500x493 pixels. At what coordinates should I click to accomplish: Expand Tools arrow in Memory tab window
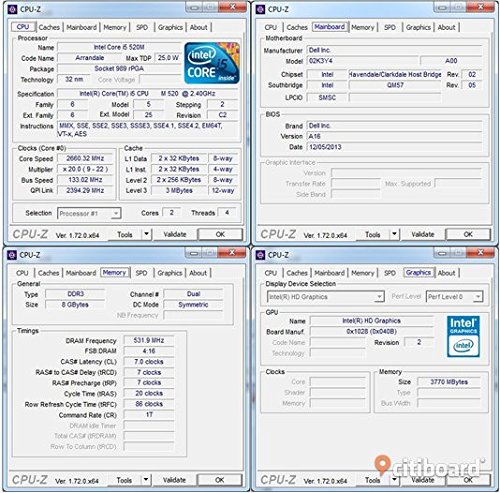click(146, 480)
